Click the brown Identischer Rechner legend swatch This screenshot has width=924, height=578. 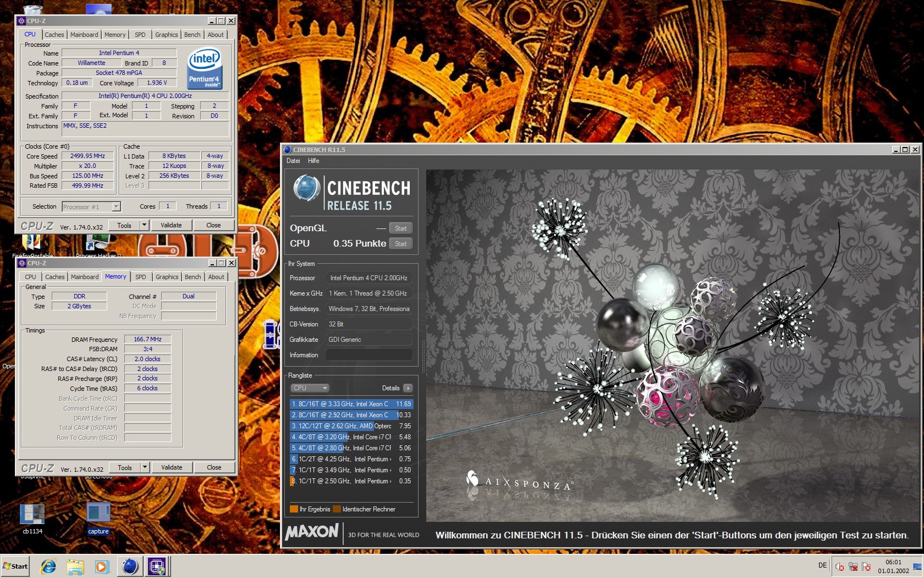point(337,509)
